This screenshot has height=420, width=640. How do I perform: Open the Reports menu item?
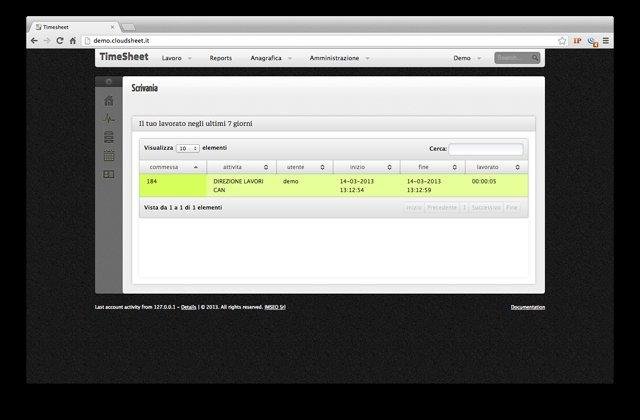220,58
